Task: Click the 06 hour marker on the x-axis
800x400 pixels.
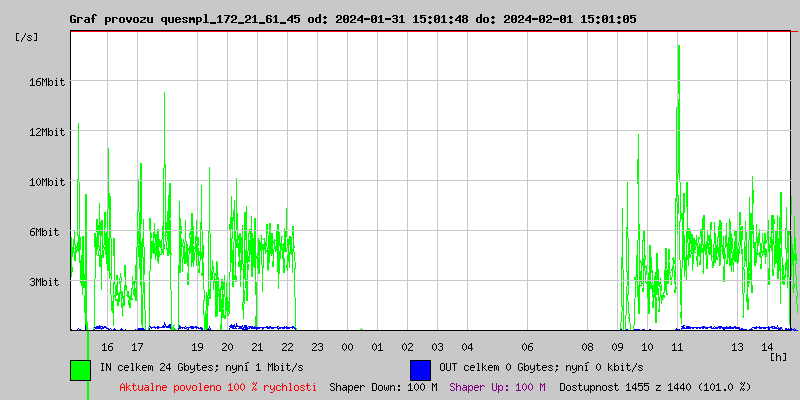Action: pyautogui.click(x=527, y=347)
